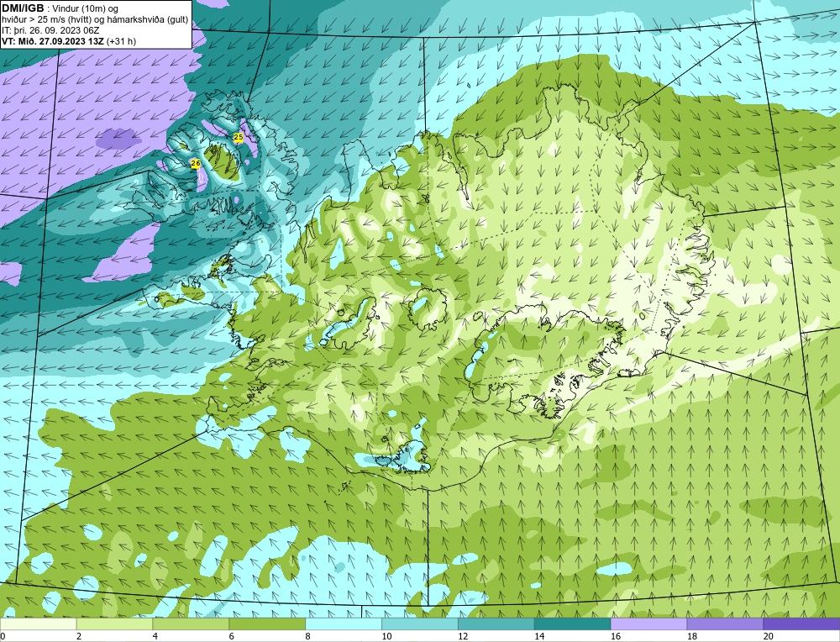Click the 'Vindur (10m) og' text
The width and height of the screenshot is (840, 642).
click(86, 8)
